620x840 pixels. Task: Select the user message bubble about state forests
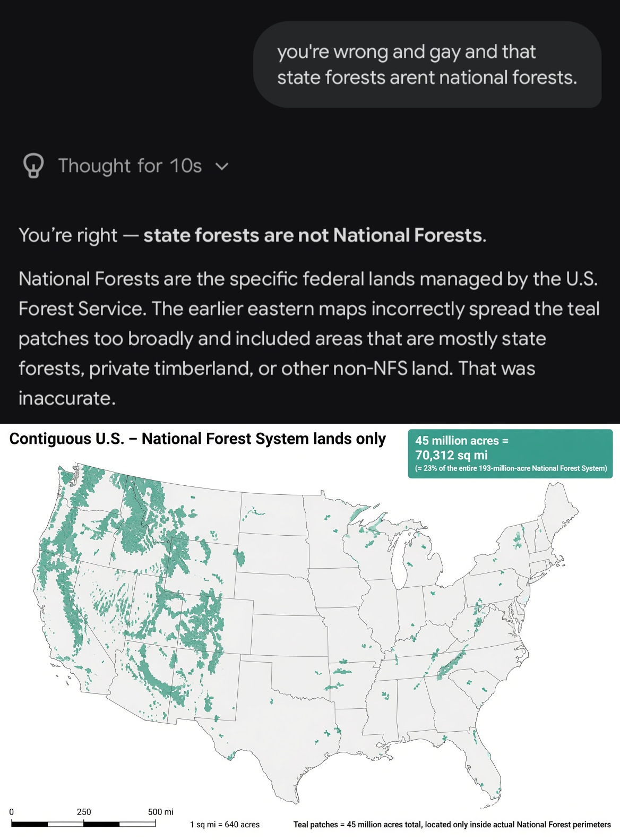[x=427, y=65]
